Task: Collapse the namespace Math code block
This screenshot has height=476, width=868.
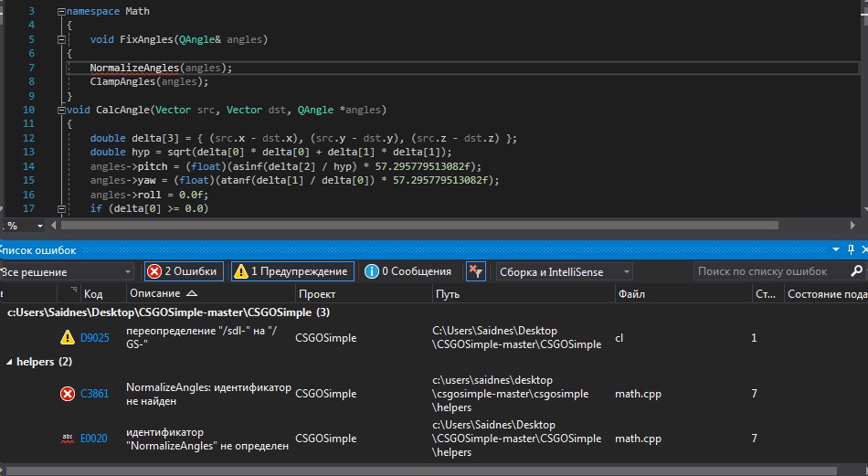Action: pos(61,12)
